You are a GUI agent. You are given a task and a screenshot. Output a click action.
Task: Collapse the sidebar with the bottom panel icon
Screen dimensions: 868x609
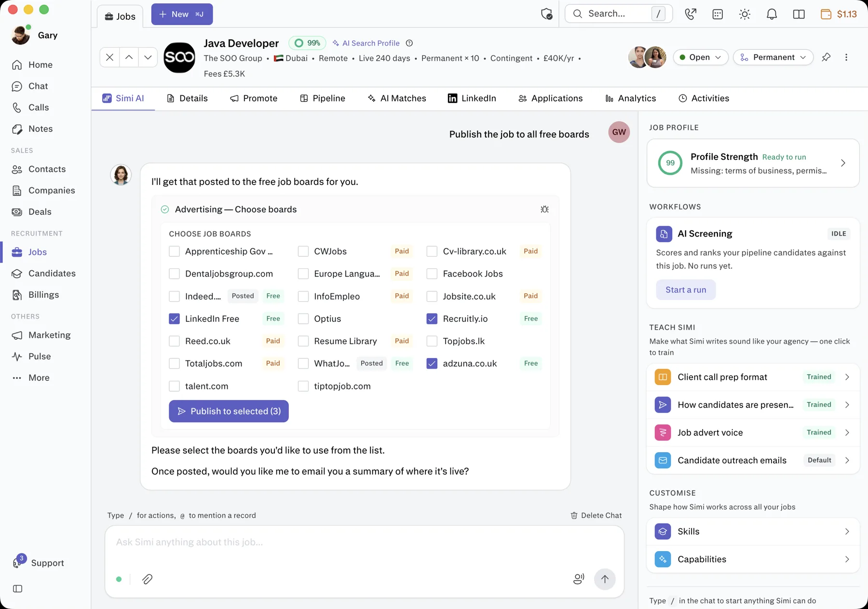18,589
